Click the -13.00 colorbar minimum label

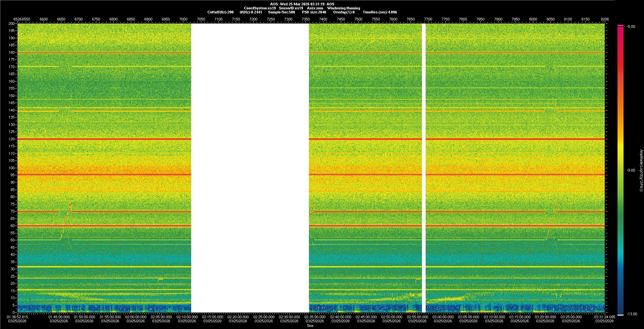coord(632,314)
